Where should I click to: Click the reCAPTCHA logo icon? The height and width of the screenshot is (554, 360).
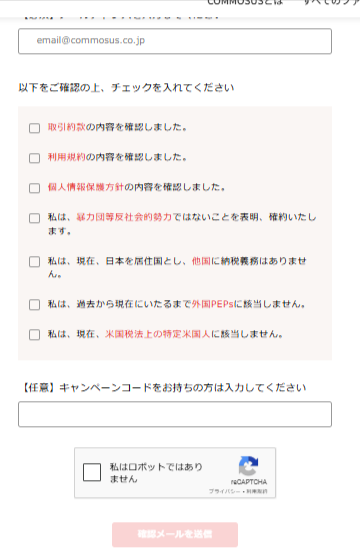[x=249, y=466]
